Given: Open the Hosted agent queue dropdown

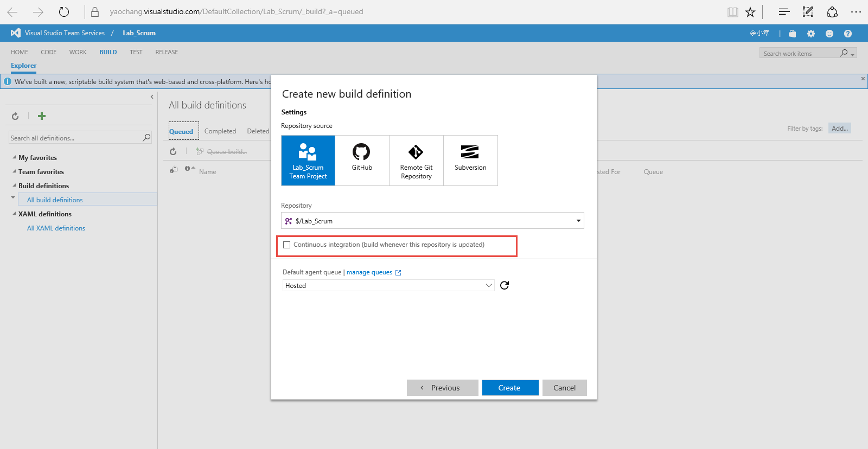Looking at the screenshot, I should 388,285.
